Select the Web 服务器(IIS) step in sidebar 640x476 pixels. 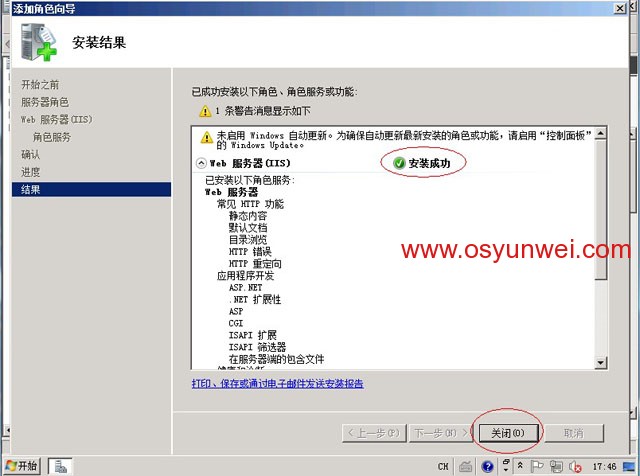tap(57, 120)
